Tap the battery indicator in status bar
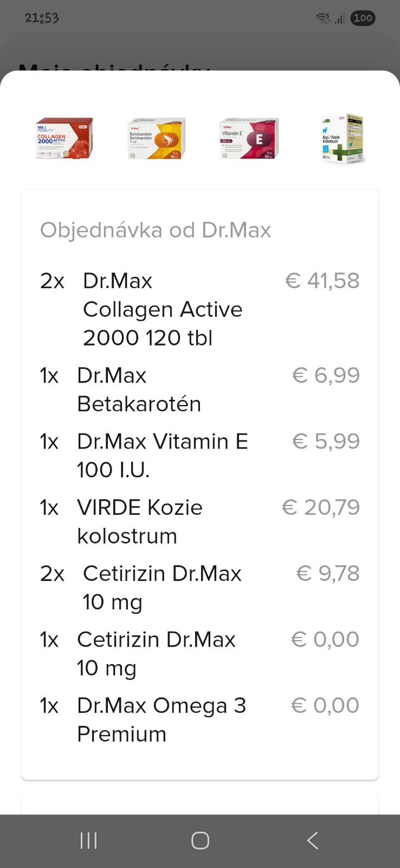 tap(363, 18)
